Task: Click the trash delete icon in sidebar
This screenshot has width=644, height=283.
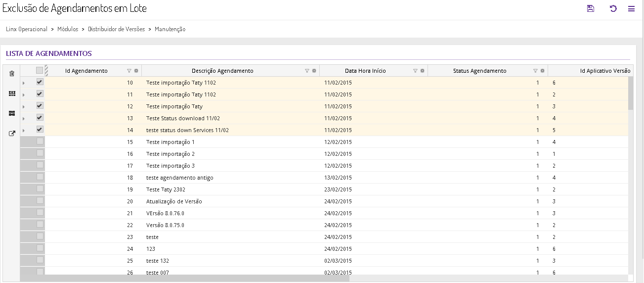Action: (x=12, y=74)
